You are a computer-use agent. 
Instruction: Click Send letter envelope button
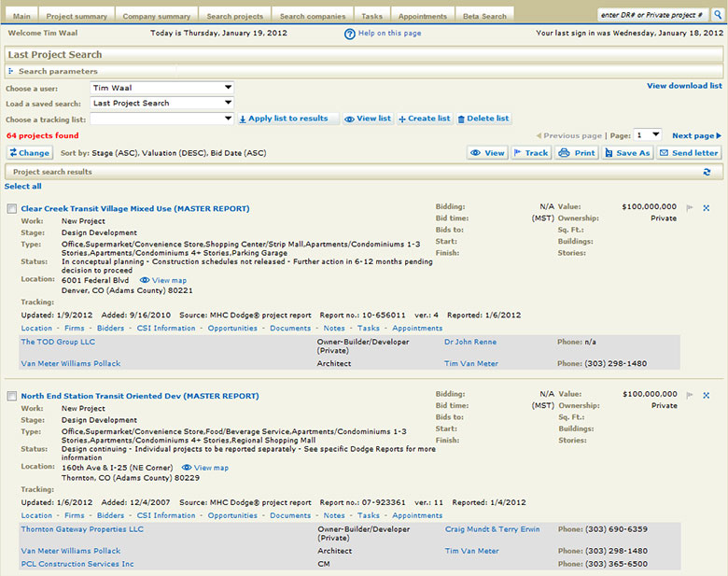689,153
